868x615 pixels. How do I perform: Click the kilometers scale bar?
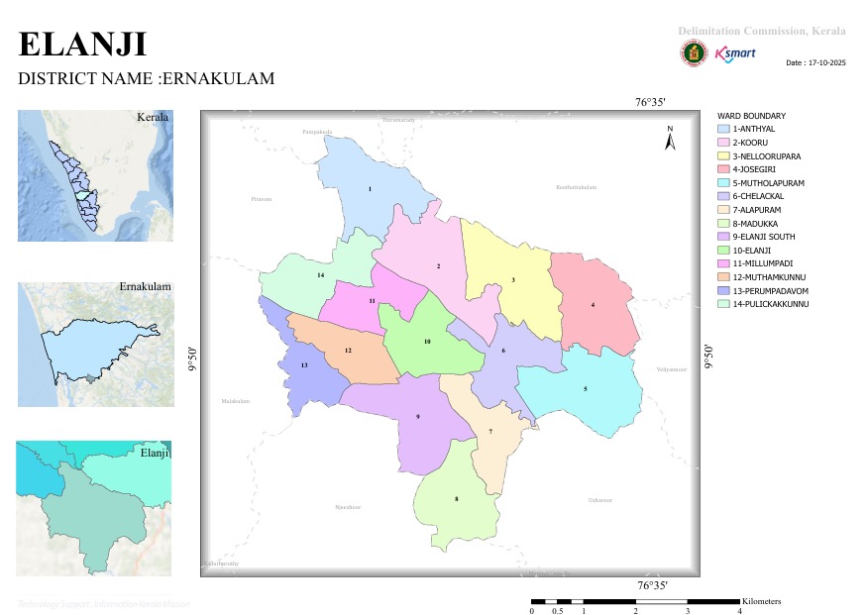pos(635,601)
